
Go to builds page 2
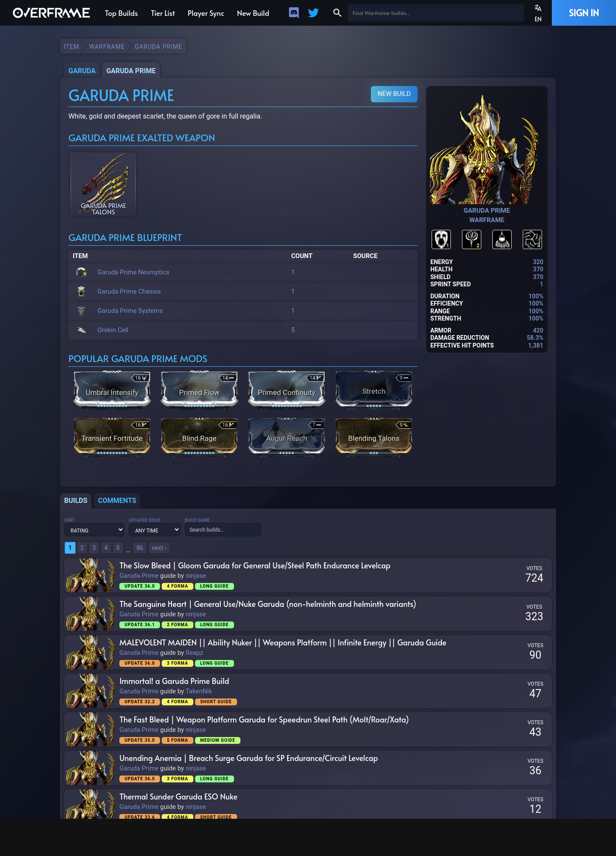pyautogui.click(x=82, y=548)
